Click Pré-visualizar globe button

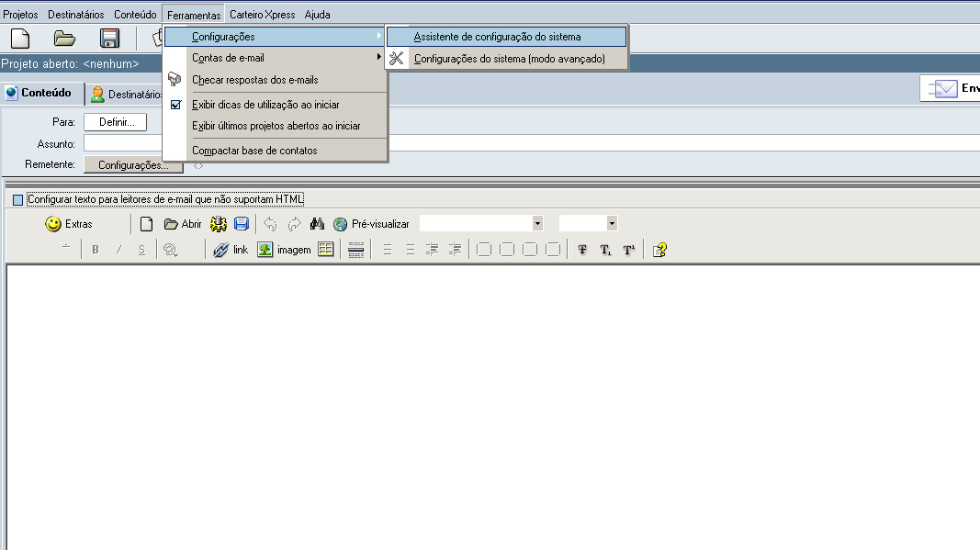[x=371, y=224]
